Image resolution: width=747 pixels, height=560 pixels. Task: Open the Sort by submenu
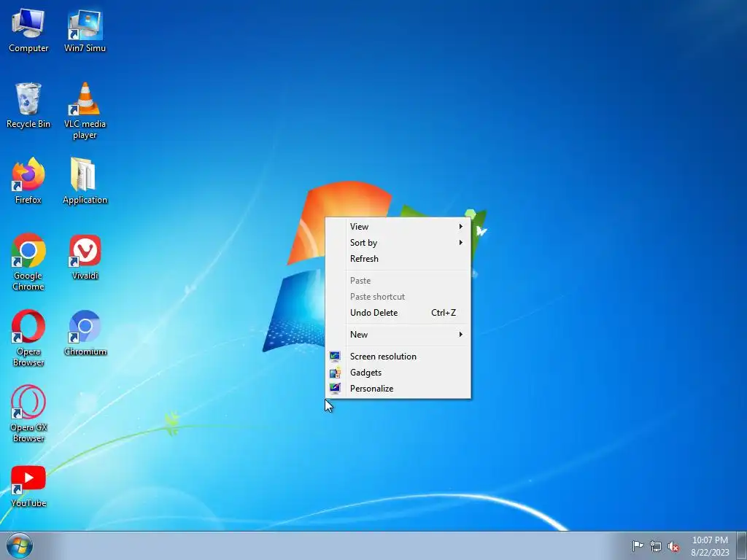click(x=398, y=243)
